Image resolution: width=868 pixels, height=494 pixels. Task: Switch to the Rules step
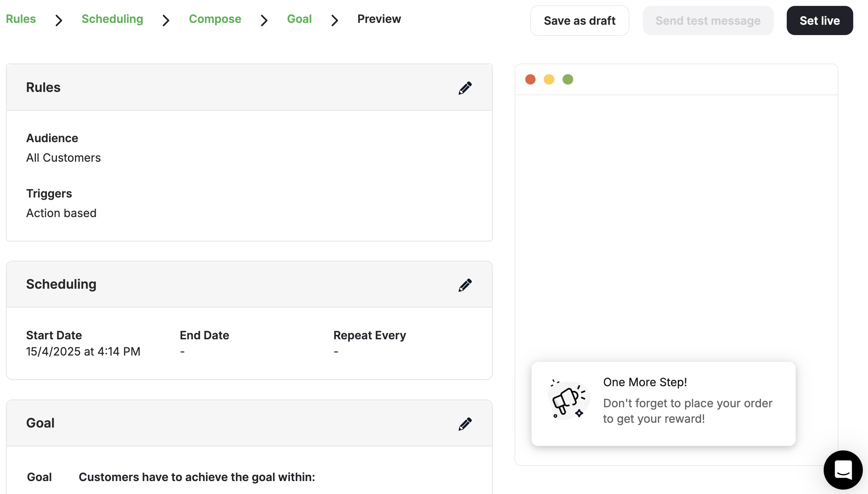click(x=21, y=18)
